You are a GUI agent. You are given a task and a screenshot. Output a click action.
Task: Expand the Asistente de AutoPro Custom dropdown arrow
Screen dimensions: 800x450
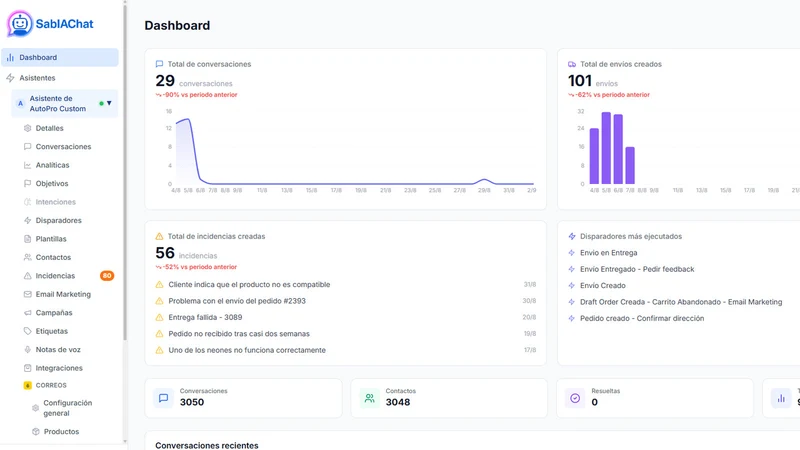109,103
